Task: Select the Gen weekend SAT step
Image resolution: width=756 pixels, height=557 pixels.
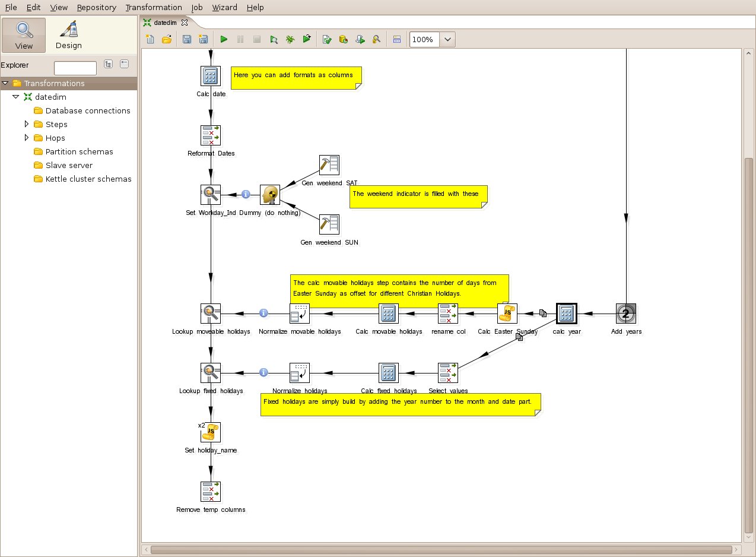Action: [329, 164]
